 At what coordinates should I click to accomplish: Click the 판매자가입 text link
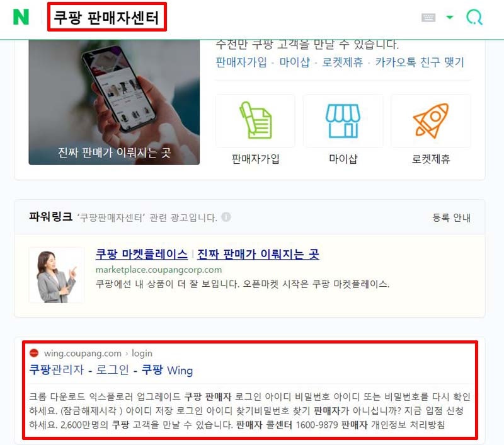click(x=241, y=62)
